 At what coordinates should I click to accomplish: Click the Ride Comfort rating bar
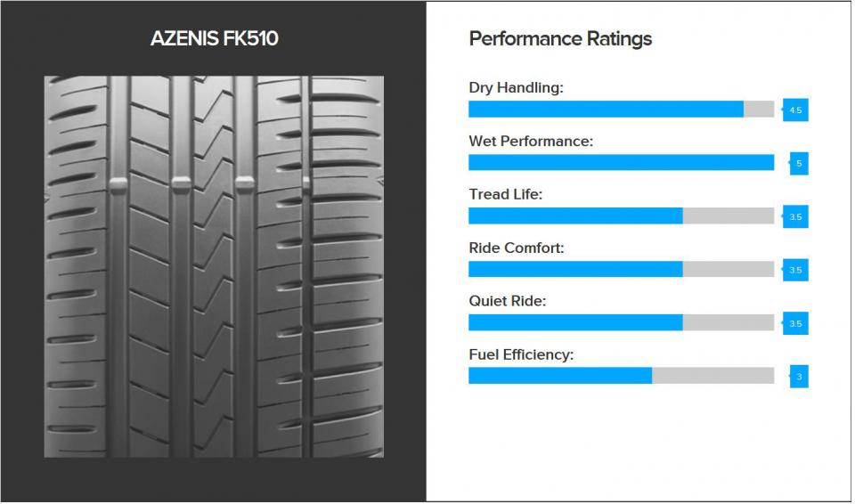click(621, 270)
